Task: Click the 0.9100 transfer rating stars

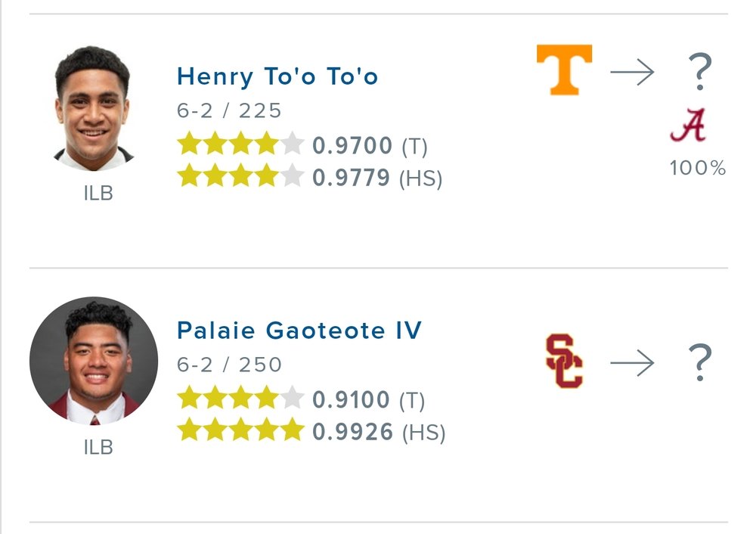Action: (240, 399)
